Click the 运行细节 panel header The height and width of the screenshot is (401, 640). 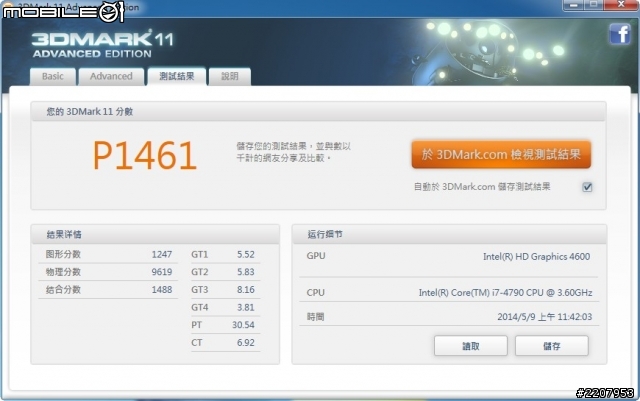click(x=449, y=234)
